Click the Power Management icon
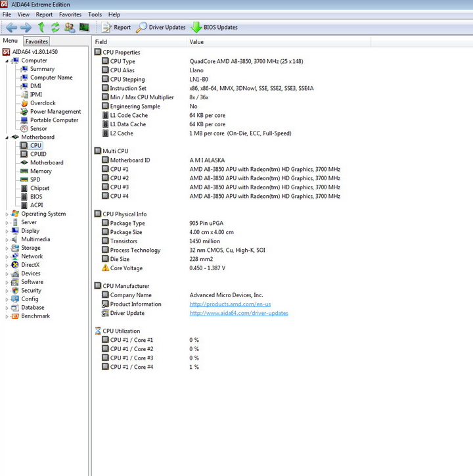 [x=24, y=112]
